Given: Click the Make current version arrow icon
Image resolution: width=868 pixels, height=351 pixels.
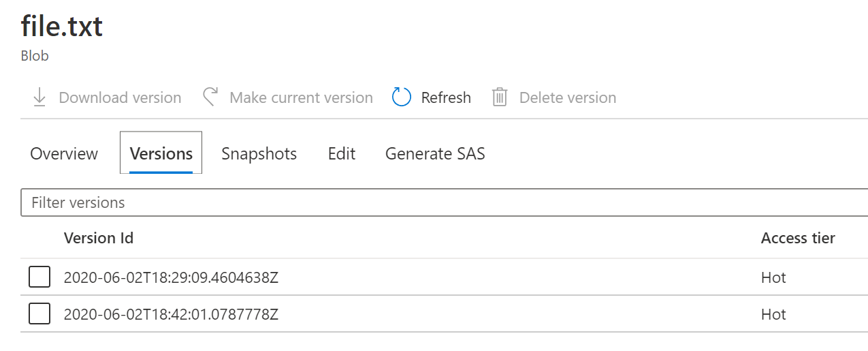Looking at the screenshot, I should [210, 97].
